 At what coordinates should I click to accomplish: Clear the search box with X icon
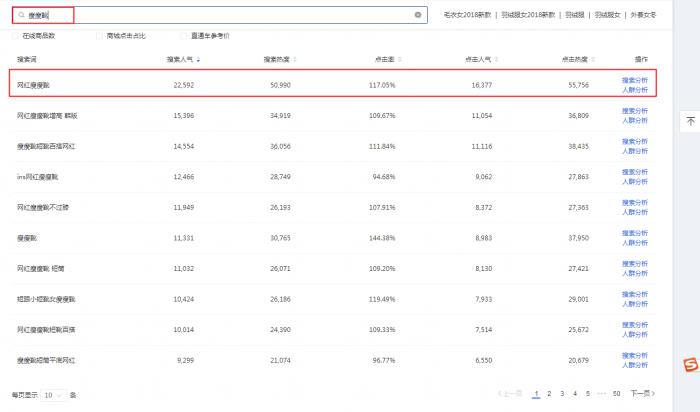point(418,15)
